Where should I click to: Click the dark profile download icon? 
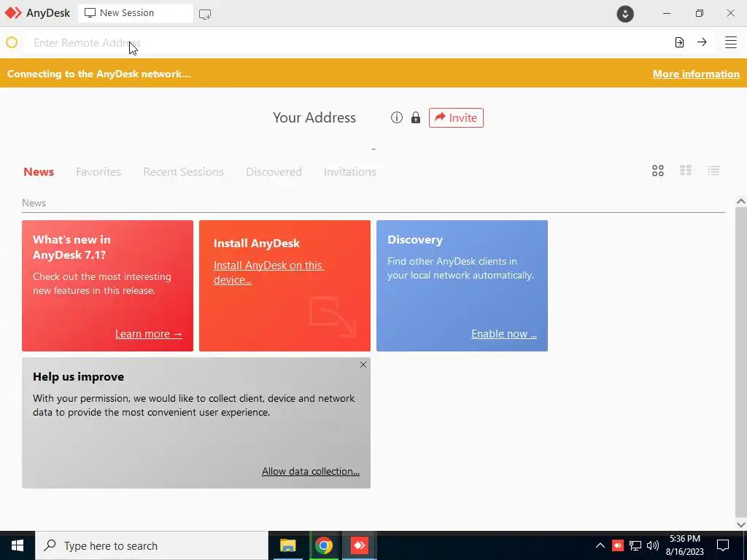pyautogui.click(x=625, y=13)
